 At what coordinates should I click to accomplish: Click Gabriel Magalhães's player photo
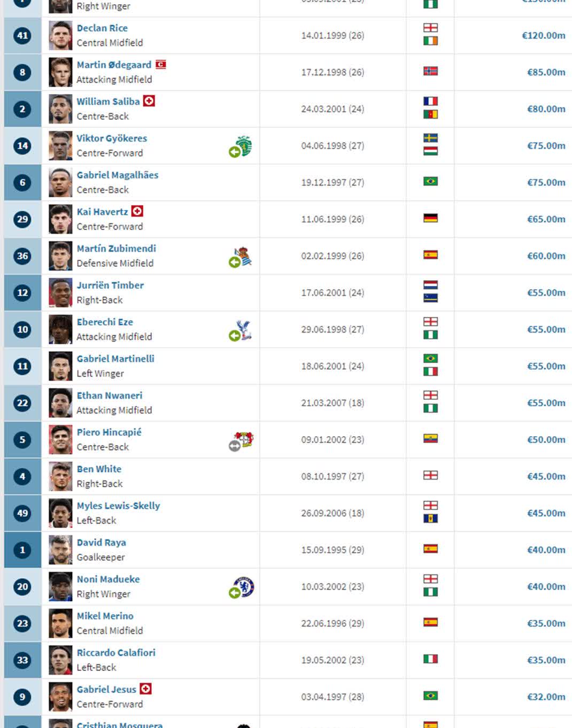[60, 182]
